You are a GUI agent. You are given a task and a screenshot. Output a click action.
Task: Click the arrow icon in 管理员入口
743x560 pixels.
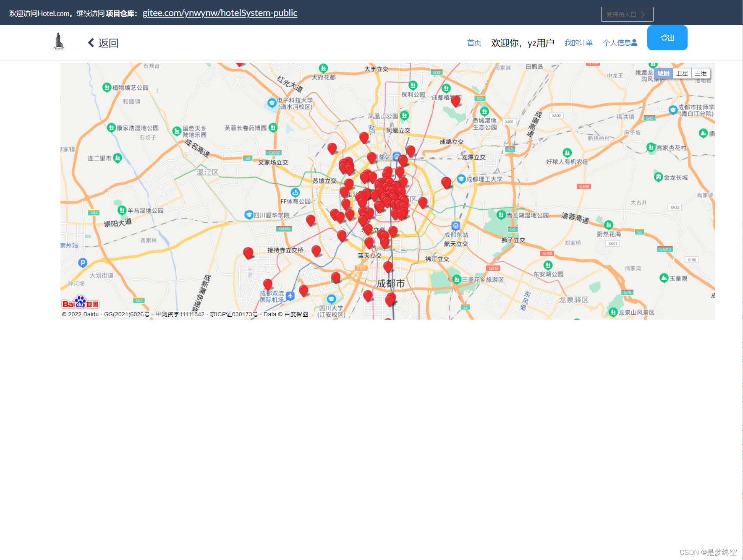pyautogui.click(x=643, y=14)
